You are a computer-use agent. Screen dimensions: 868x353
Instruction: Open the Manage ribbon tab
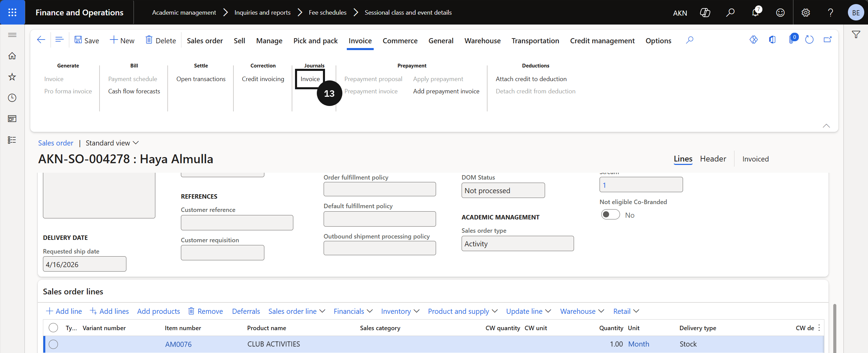point(269,41)
